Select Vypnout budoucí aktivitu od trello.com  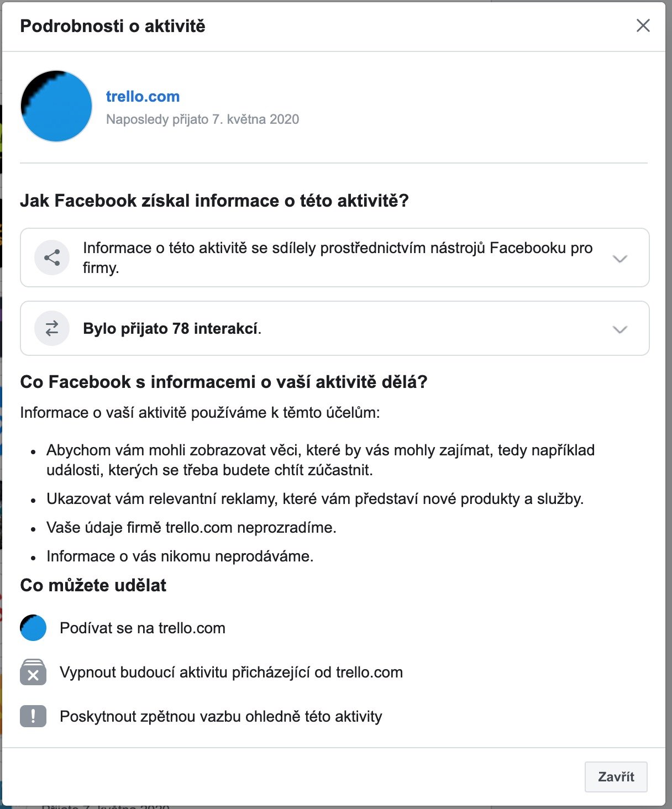[x=231, y=673]
